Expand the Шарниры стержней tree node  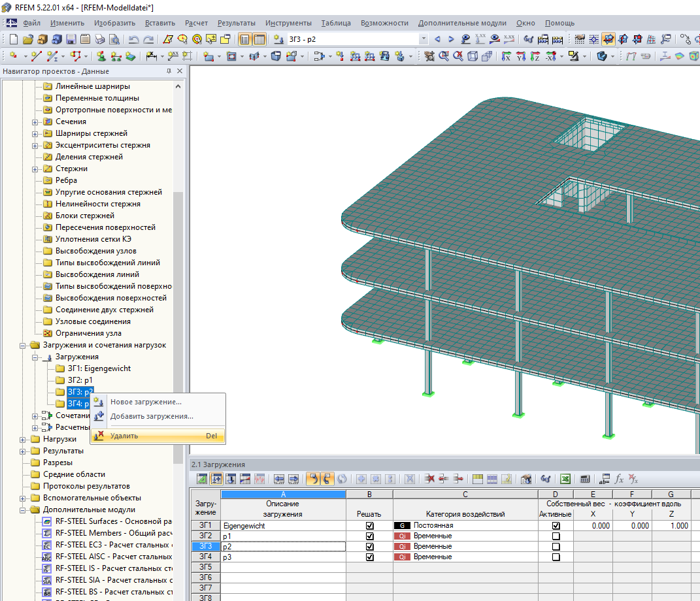coord(35,134)
